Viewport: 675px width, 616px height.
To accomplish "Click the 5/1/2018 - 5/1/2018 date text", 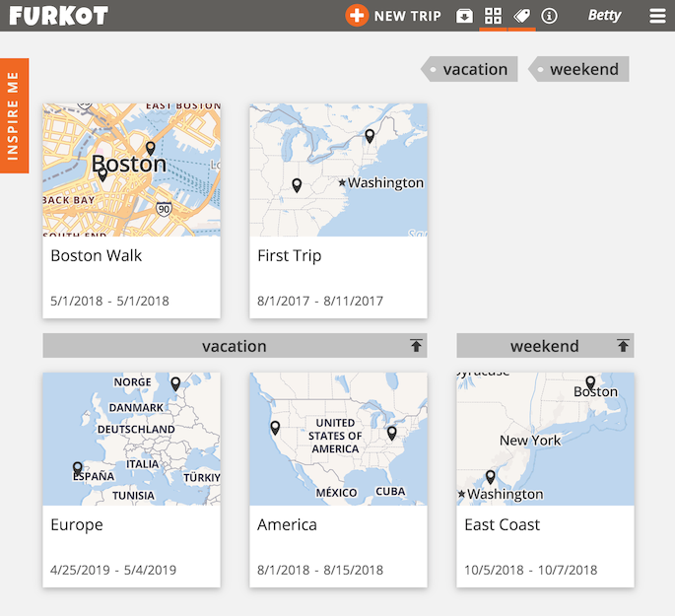I will pyautogui.click(x=109, y=301).
